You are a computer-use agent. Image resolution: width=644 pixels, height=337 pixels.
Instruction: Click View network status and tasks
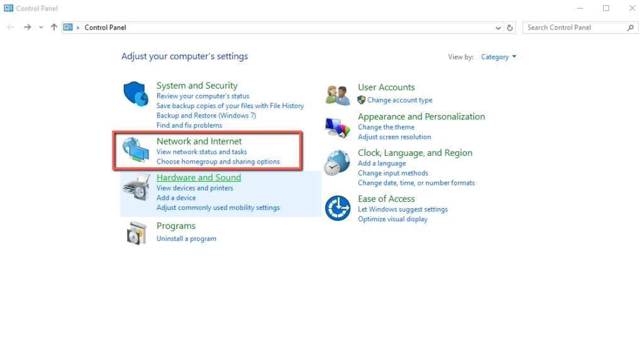pos(201,152)
